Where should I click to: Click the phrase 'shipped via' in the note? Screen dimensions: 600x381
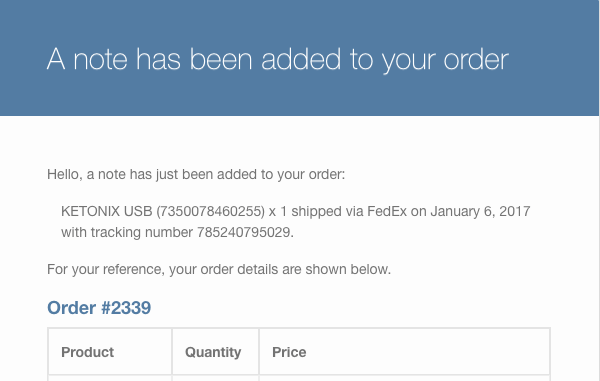point(327,211)
